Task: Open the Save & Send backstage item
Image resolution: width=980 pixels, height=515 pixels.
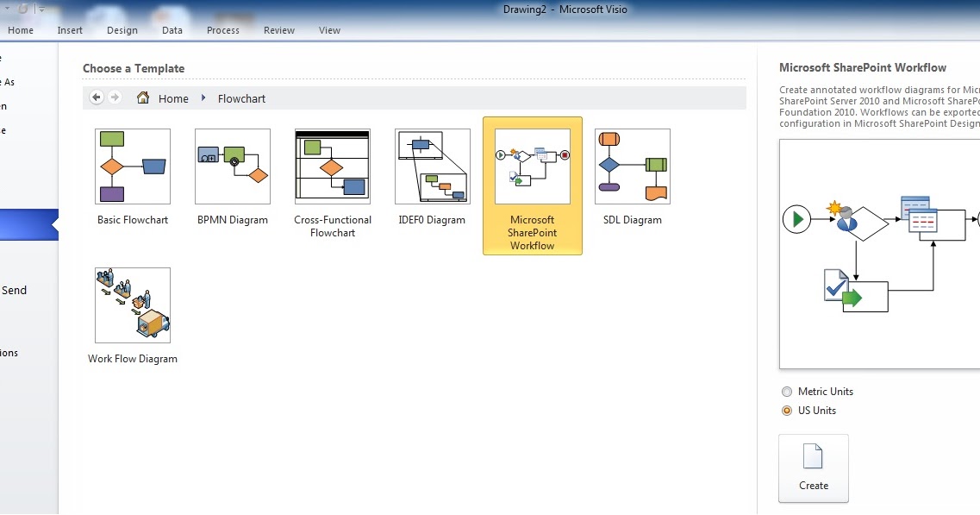Action: 14,291
